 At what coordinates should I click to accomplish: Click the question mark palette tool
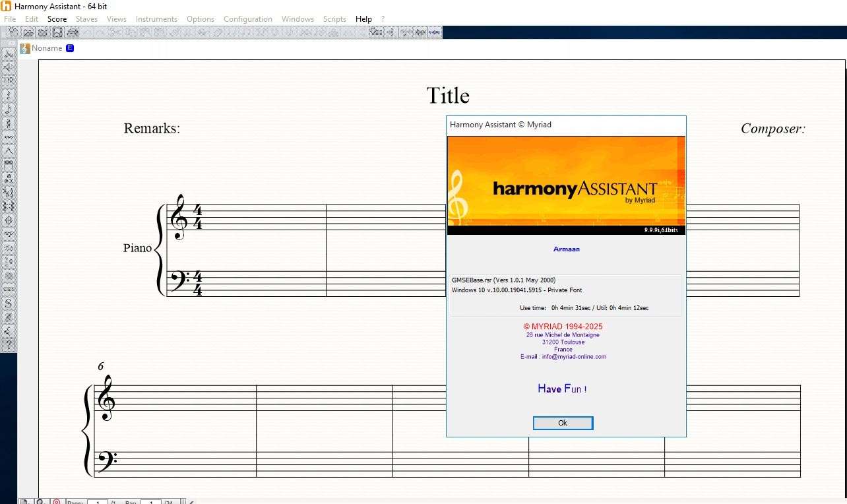[x=9, y=344]
